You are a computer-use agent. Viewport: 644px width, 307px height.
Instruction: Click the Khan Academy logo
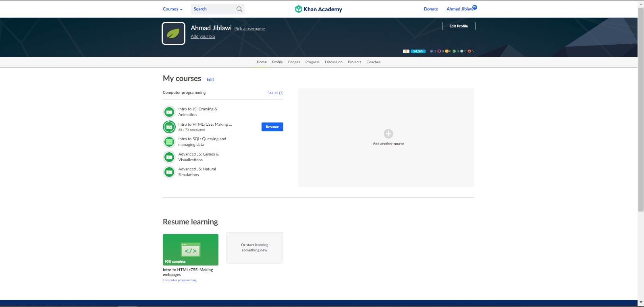coord(318,9)
